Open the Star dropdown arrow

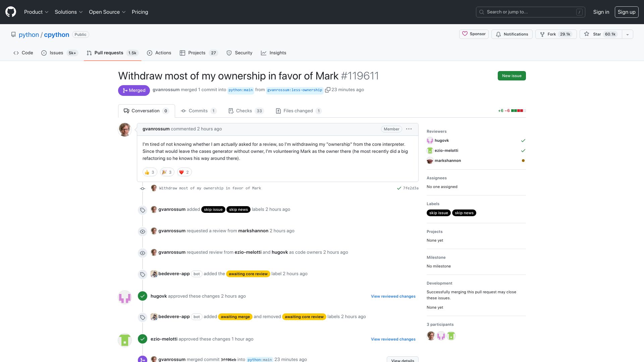tap(628, 34)
